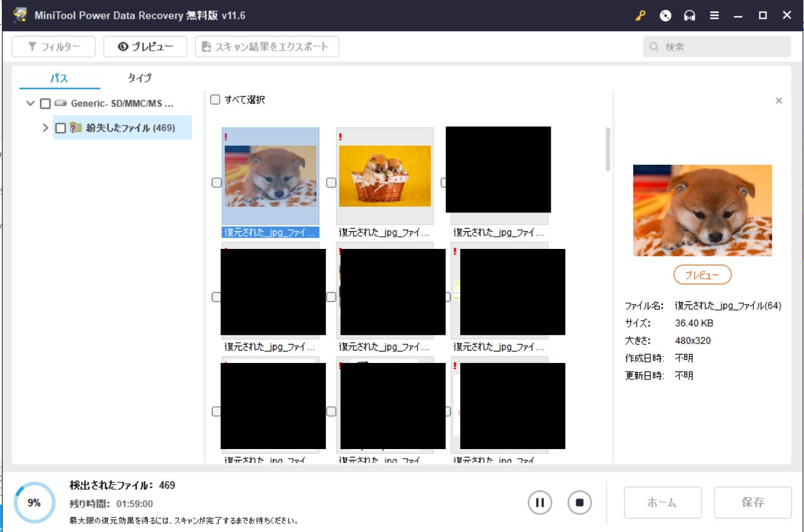Click the スキャン結果をエクスポート button
Screen dimensions: 804x532
[x=267, y=47]
